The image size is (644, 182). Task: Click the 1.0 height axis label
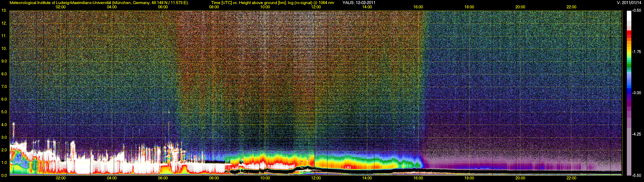pyautogui.click(x=4, y=163)
